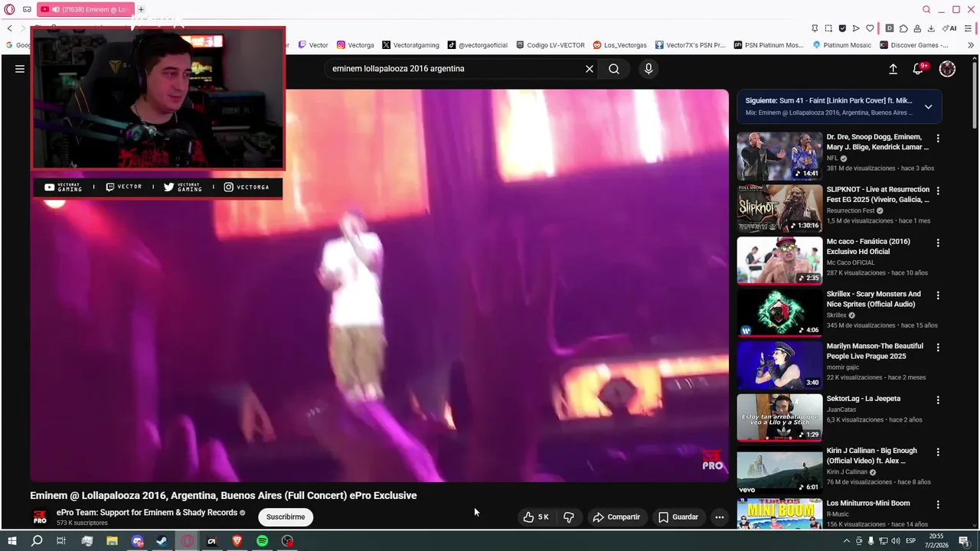The width and height of the screenshot is (980, 551).
Task: Open options for Los Miniturros Mini Boom video
Action: point(938,504)
